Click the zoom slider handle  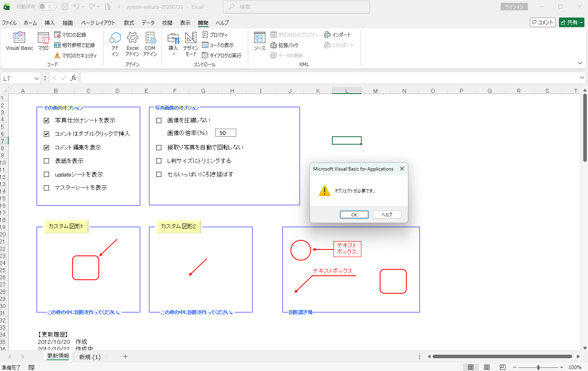(538, 367)
